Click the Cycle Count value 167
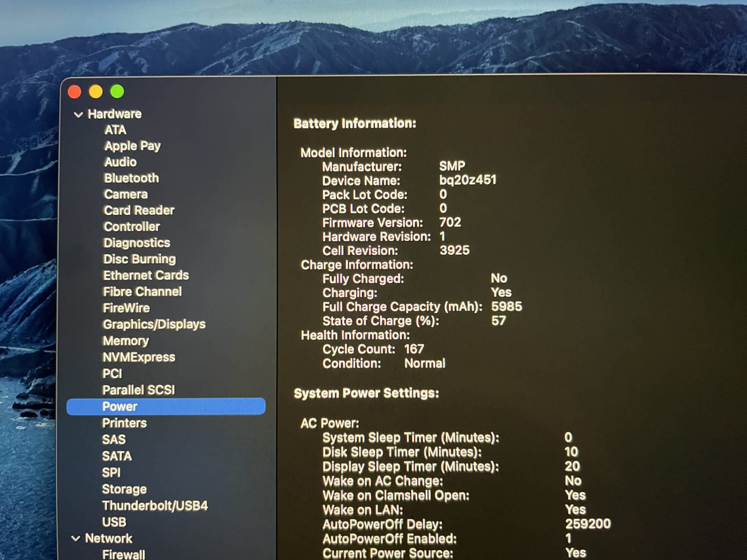747x560 pixels. pyautogui.click(x=414, y=349)
